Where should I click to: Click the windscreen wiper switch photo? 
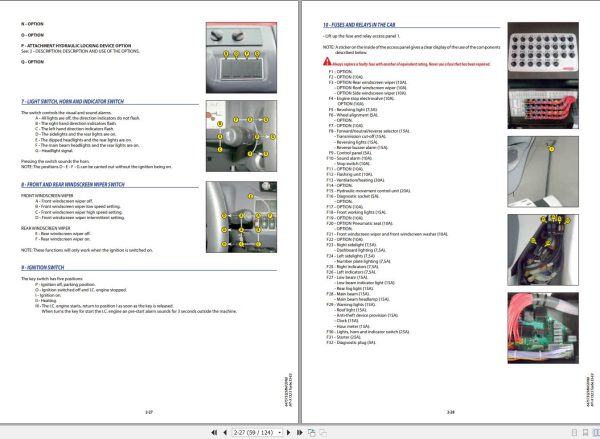(241, 217)
